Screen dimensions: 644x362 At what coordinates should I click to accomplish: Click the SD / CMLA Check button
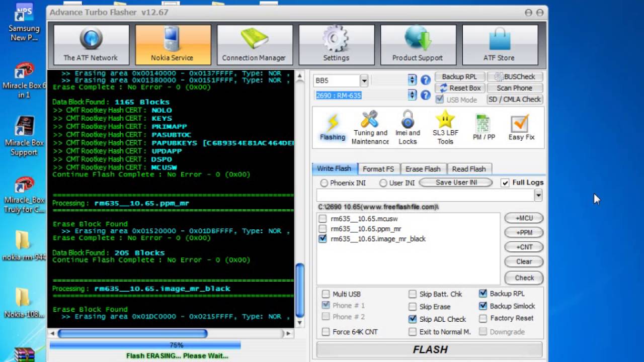(x=515, y=100)
